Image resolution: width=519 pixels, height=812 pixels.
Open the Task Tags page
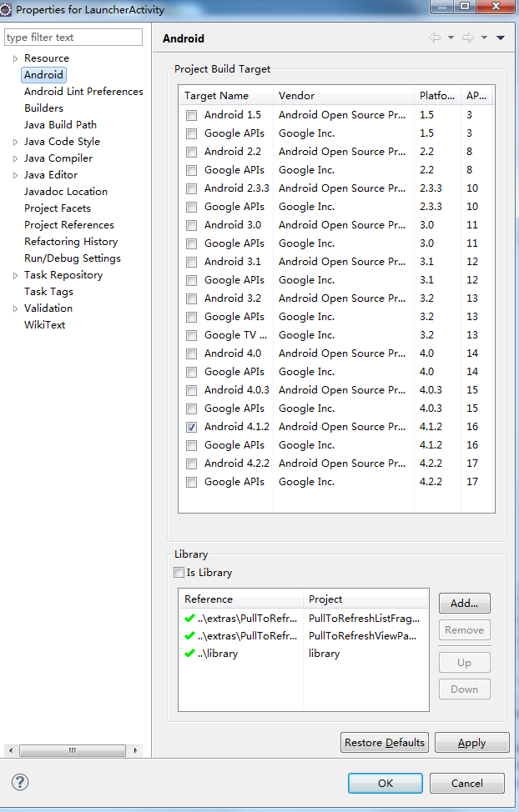pyautogui.click(x=48, y=291)
